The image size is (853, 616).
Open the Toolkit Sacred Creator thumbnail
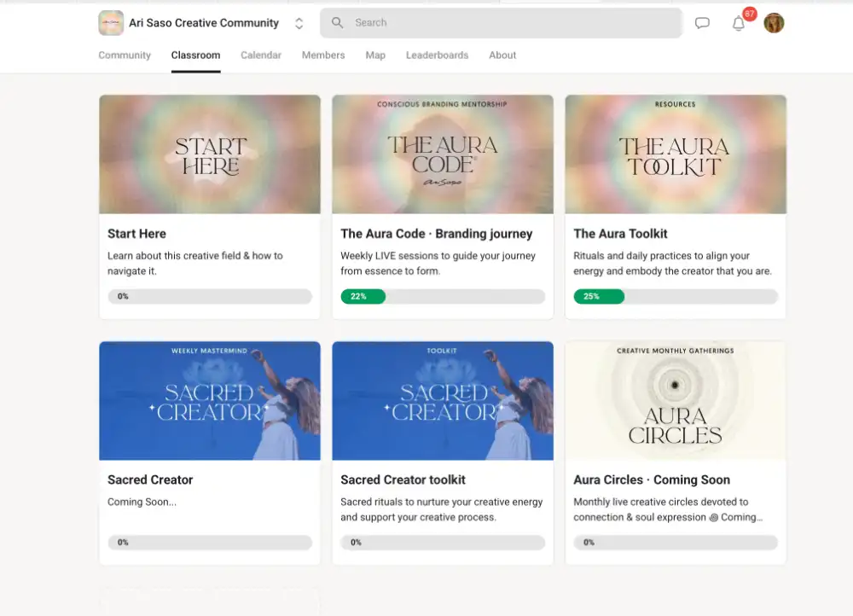[443, 401]
